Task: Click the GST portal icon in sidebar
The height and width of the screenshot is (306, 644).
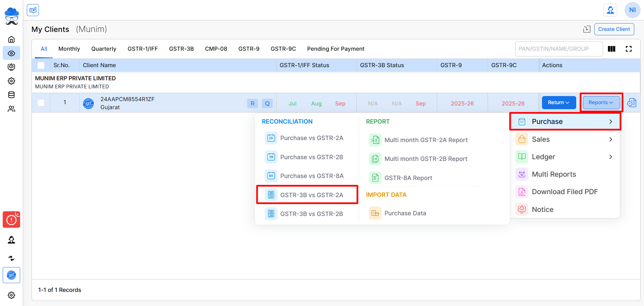Action: coord(11,275)
